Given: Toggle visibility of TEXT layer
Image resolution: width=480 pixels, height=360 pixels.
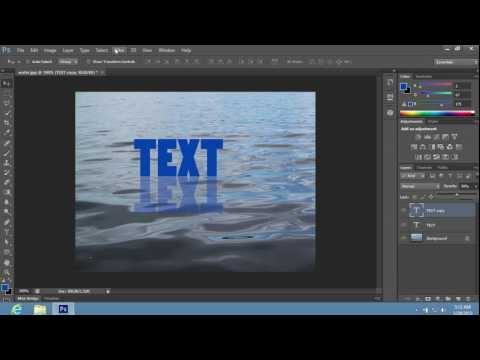Looking at the screenshot, I should (x=404, y=225).
